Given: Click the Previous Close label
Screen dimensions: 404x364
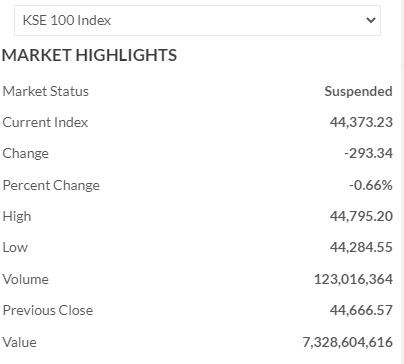Looking at the screenshot, I should tap(48, 311).
